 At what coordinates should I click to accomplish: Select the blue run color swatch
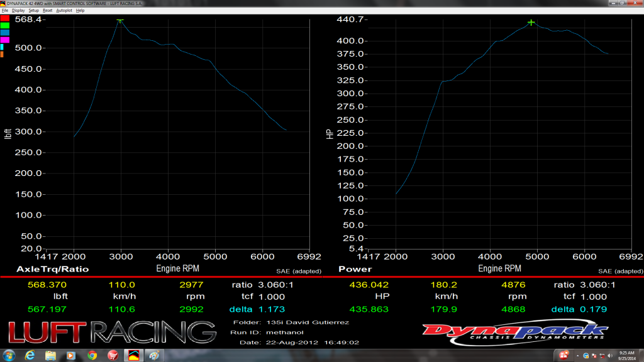(x=5, y=32)
